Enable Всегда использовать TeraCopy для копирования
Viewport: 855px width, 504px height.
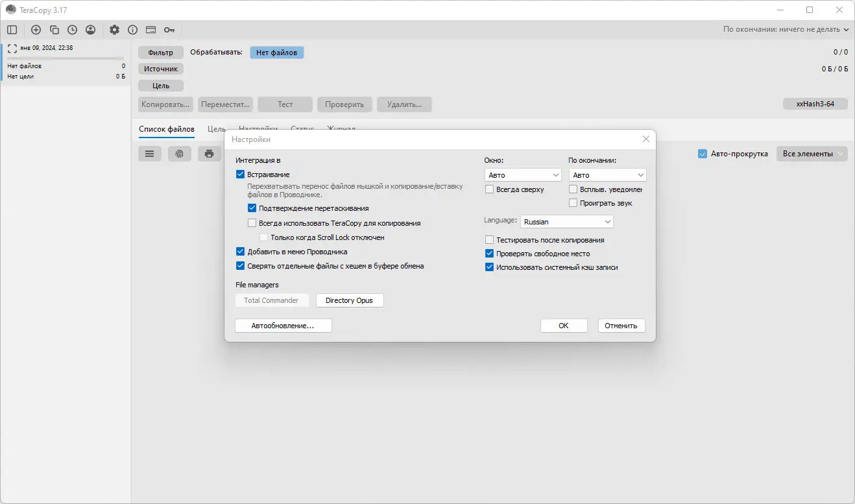[252, 223]
